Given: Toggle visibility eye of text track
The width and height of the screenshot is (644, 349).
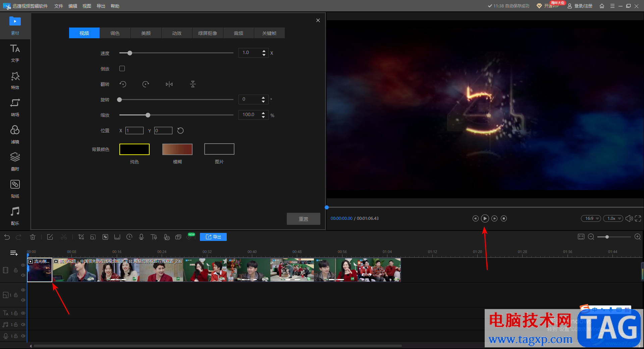Looking at the screenshot, I should 23,313.
